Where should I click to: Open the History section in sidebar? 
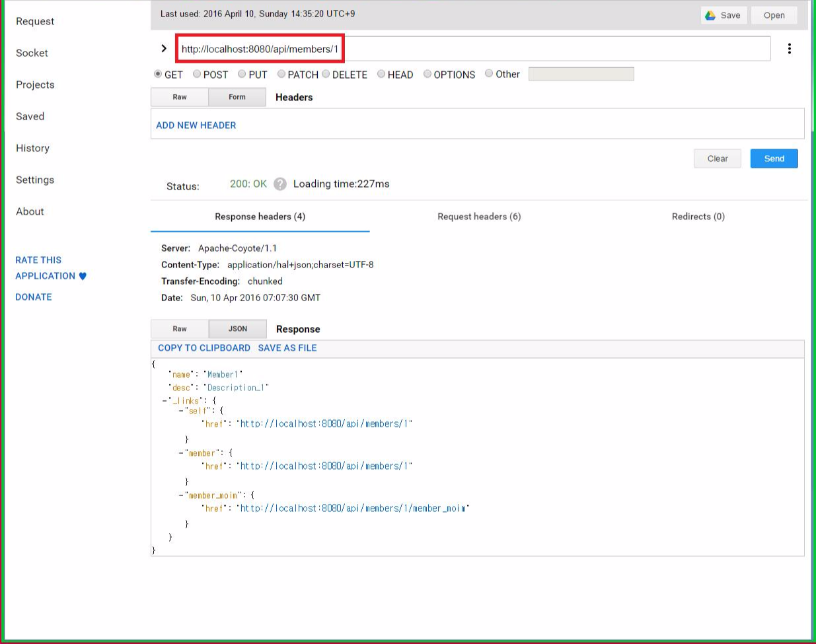pyautogui.click(x=32, y=148)
